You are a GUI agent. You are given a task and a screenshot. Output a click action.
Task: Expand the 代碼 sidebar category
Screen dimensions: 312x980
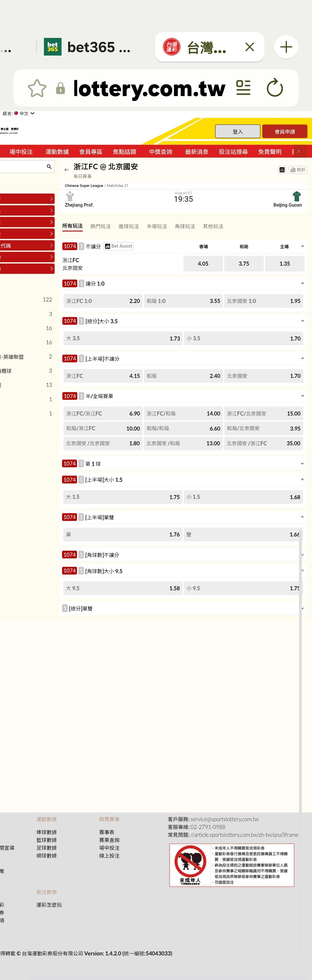(27, 245)
